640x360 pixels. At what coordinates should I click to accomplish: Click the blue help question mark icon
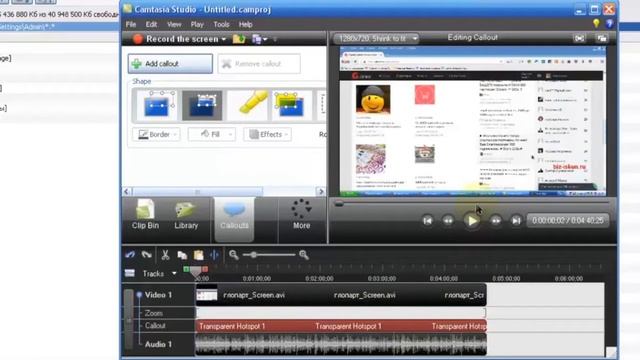coord(609,24)
